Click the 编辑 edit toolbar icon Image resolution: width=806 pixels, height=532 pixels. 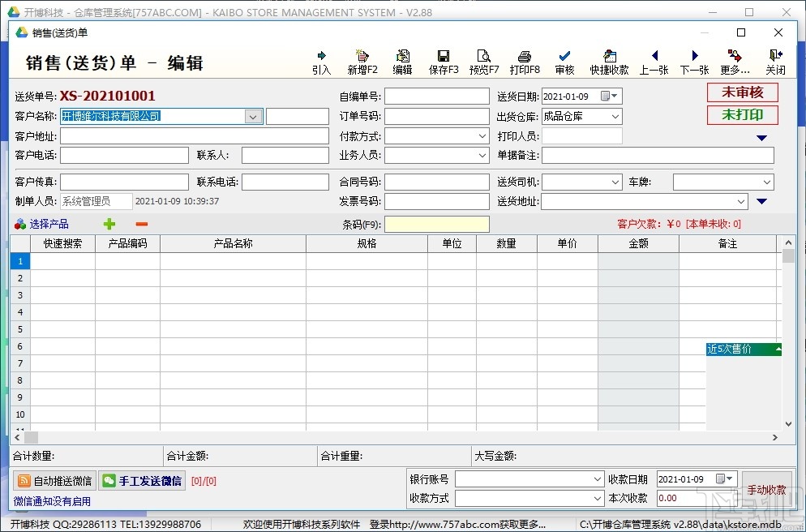point(402,62)
